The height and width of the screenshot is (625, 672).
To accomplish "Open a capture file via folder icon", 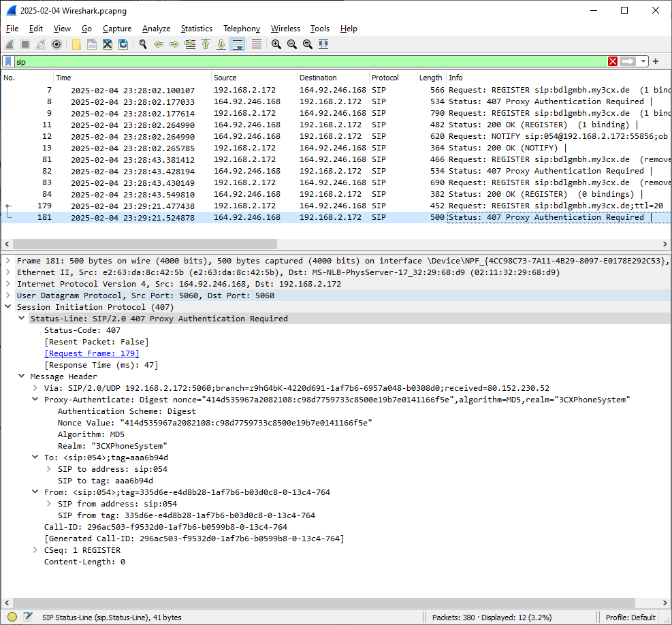I will pos(76,44).
